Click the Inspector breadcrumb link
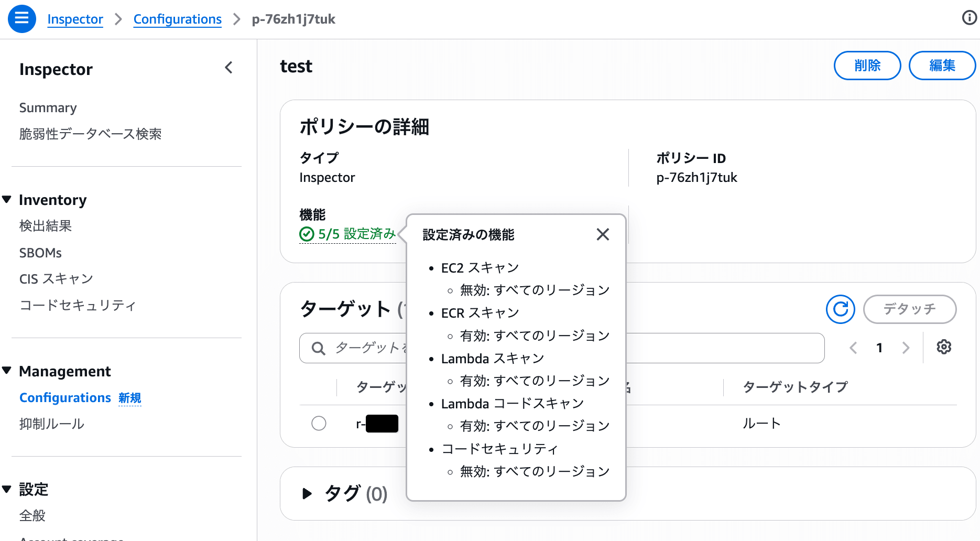The image size is (980, 541). [x=75, y=19]
